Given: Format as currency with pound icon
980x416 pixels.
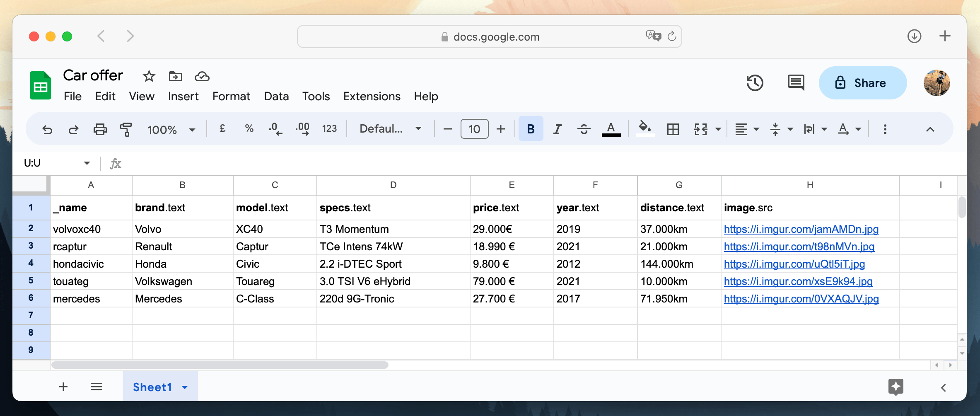Looking at the screenshot, I should point(222,128).
